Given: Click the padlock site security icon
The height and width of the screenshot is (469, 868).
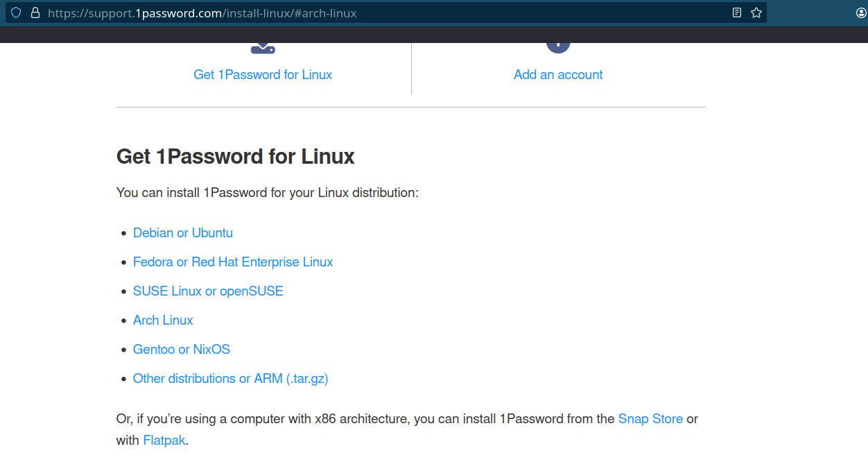Looking at the screenshot, I should tap(35, 12).
